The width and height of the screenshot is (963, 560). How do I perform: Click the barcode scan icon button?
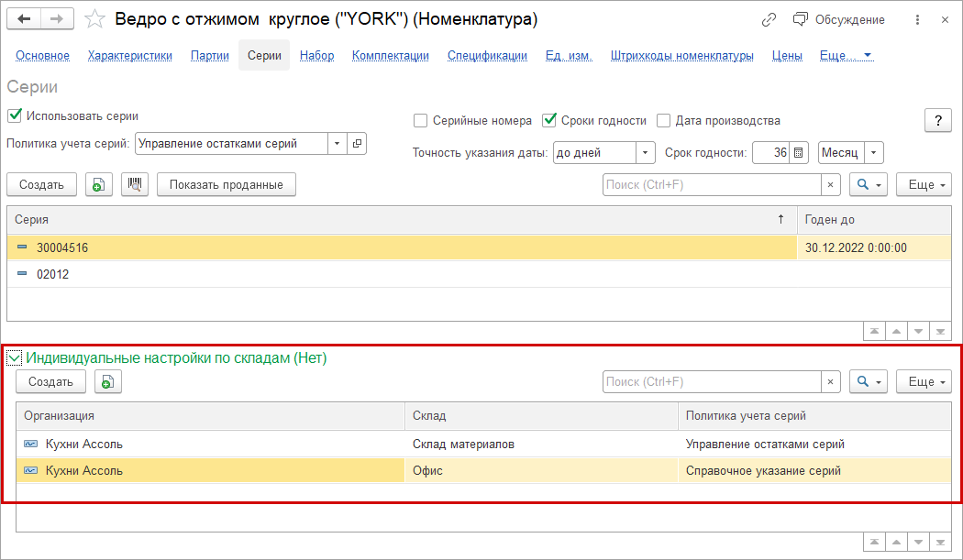[135, 184]
